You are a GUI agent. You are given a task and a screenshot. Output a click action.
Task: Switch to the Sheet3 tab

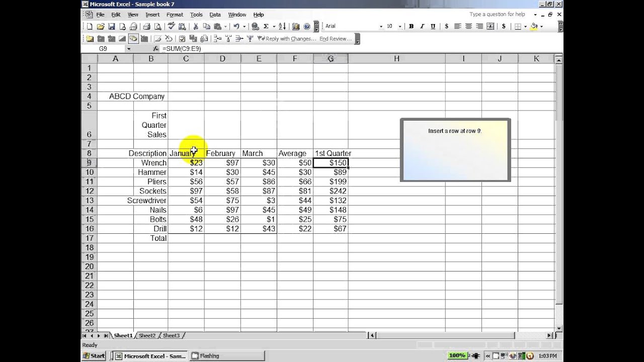pyautogui.click(x=171, y=335)
